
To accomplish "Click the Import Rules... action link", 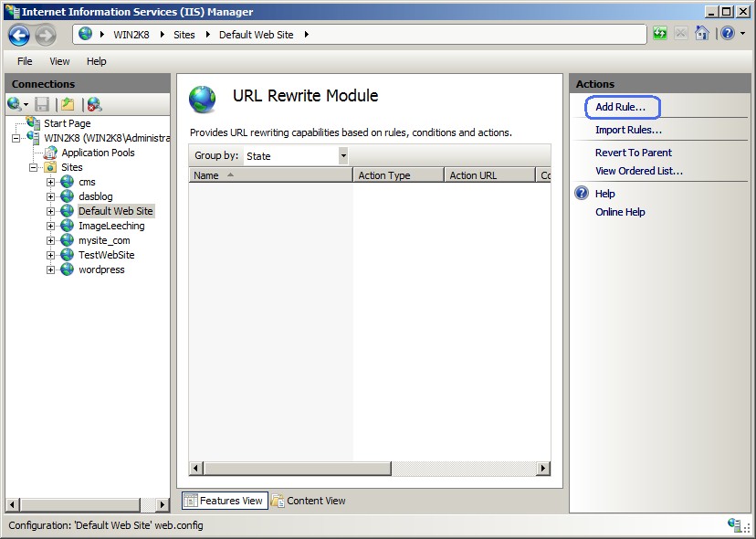I will tap(628, 130).
